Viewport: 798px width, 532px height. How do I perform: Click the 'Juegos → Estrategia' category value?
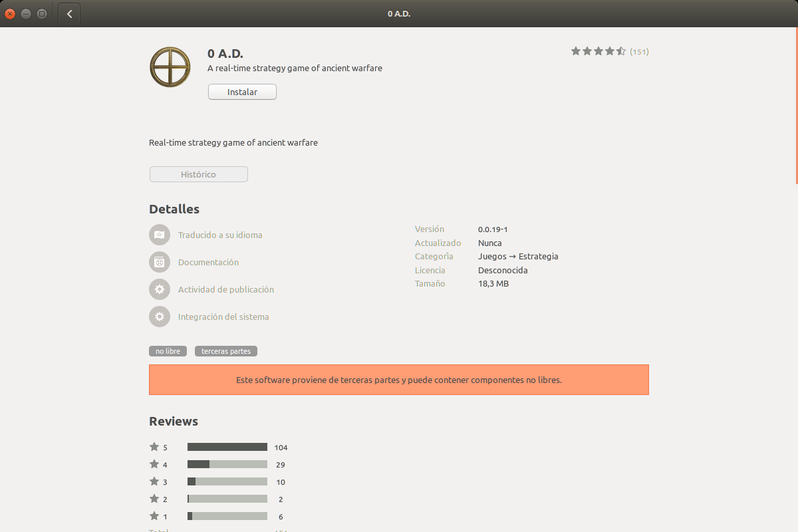click(517, 257)
